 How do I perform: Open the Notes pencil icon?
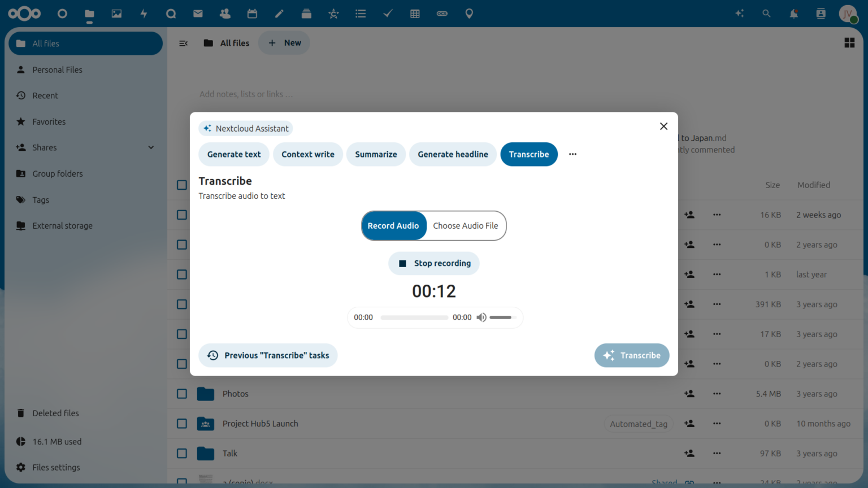[x=279, y=13]
